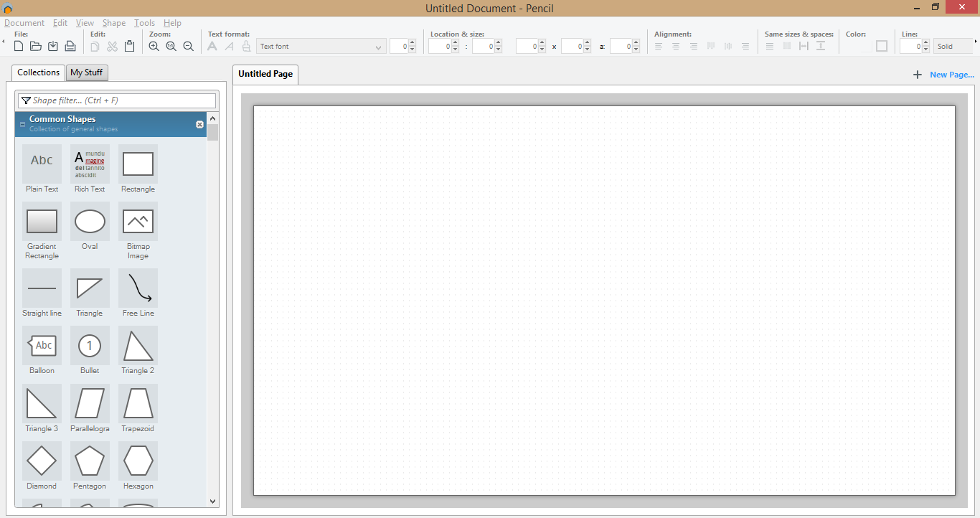This screenshot has width=980, height=518.
Task: Select the Rectangle shape
Action: click(x=138, y=169)
